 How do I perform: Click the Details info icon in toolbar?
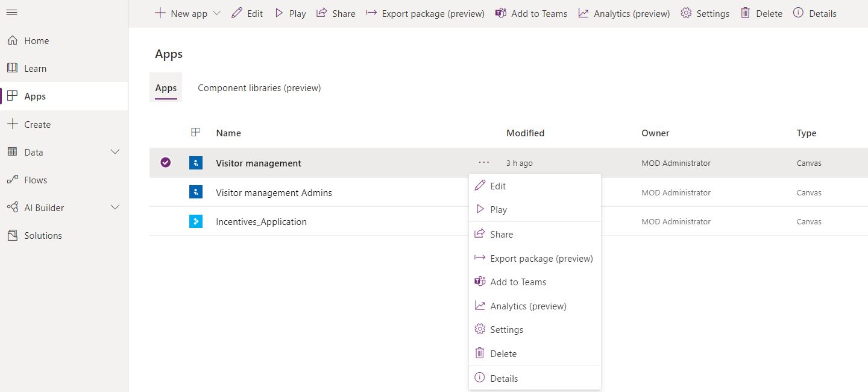point(798,13)
